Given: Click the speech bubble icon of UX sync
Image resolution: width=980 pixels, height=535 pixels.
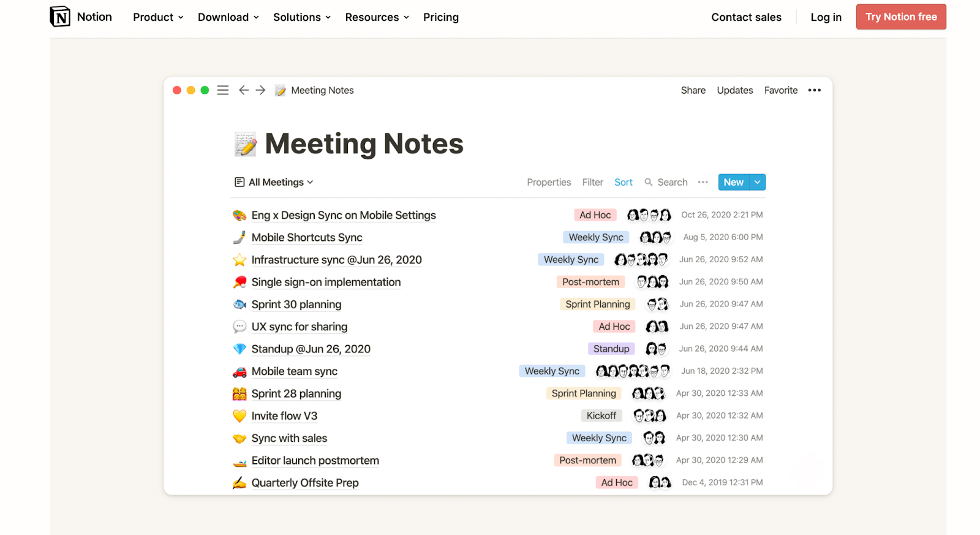Looking at the screenshot, I should [239, 327].
